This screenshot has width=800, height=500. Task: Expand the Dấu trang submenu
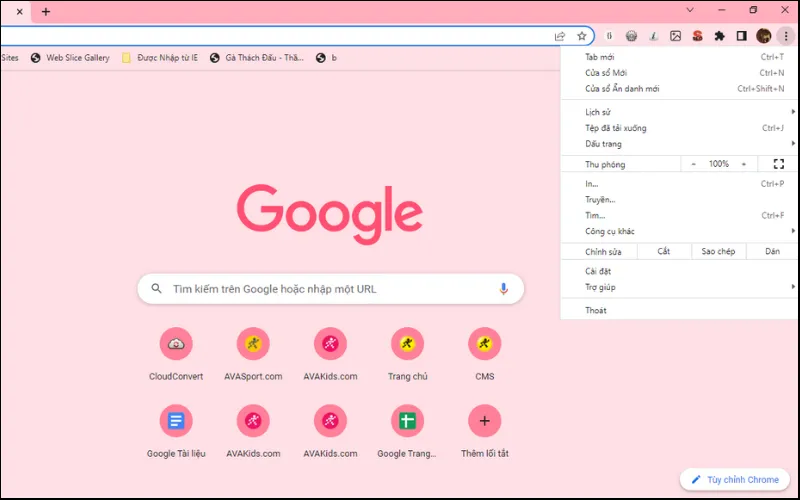tap(679, 143)
